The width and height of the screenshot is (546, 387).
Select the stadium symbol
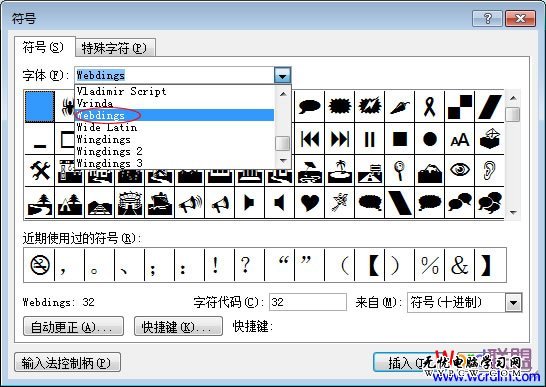tap(130, 203)
